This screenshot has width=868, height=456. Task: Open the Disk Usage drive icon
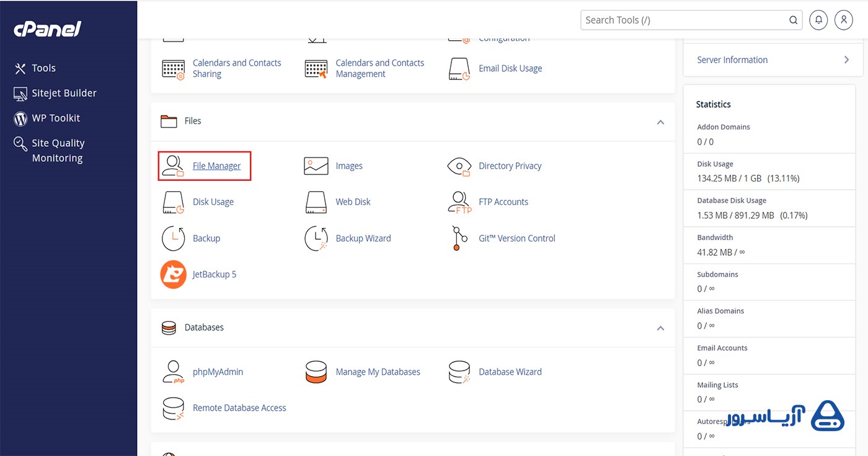[x=173, y=202]
